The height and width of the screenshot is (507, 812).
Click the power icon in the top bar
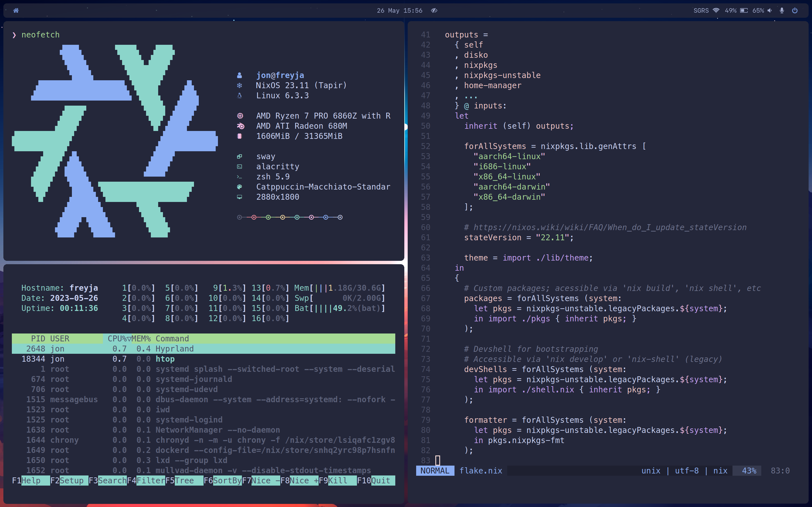[795, 10]
